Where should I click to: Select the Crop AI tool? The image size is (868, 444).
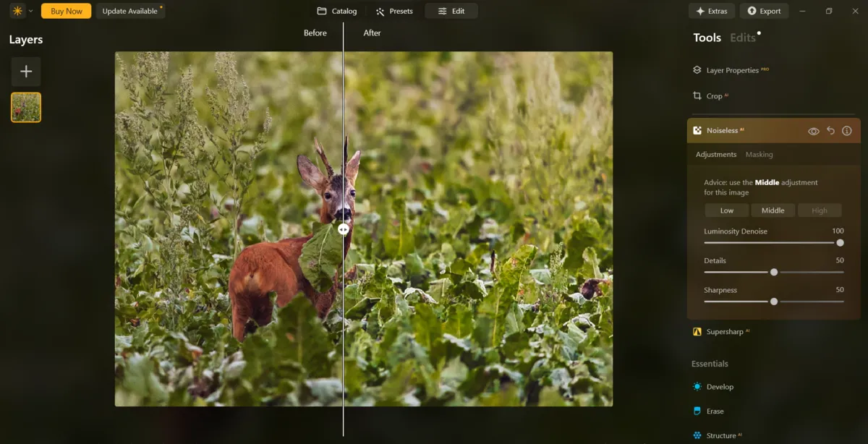click(712, 95)
